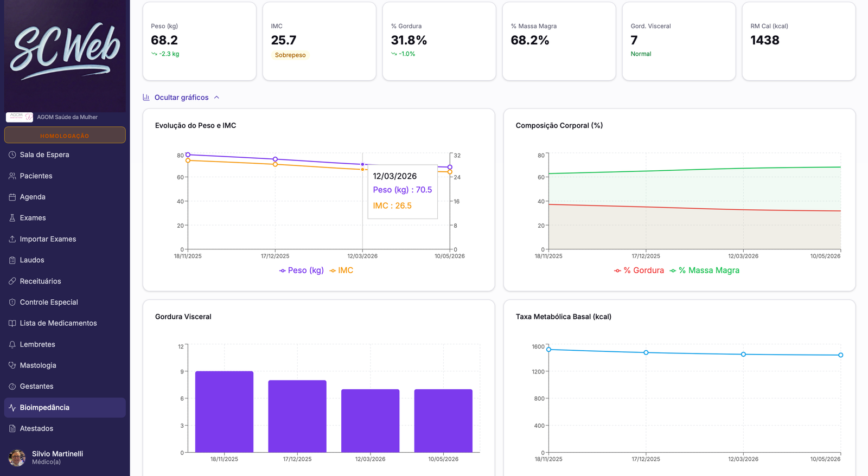The image size is (868, 476).
Task: Open the Agenda calendar icon
Action: 12,197
